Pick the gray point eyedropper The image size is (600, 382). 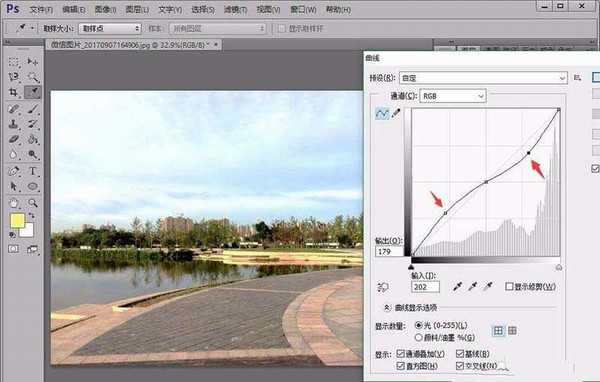473,286
